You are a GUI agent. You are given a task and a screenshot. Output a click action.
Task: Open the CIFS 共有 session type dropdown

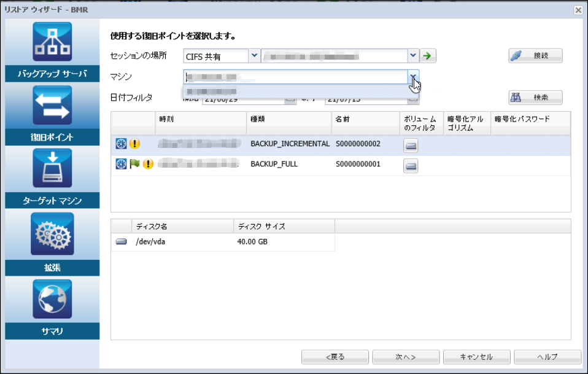[254, 56]
